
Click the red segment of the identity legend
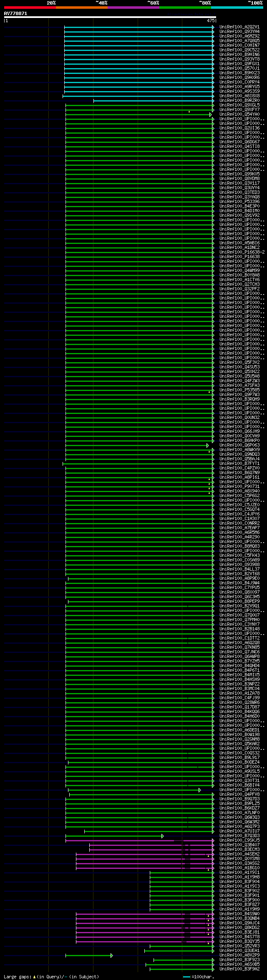pos(30,8)
